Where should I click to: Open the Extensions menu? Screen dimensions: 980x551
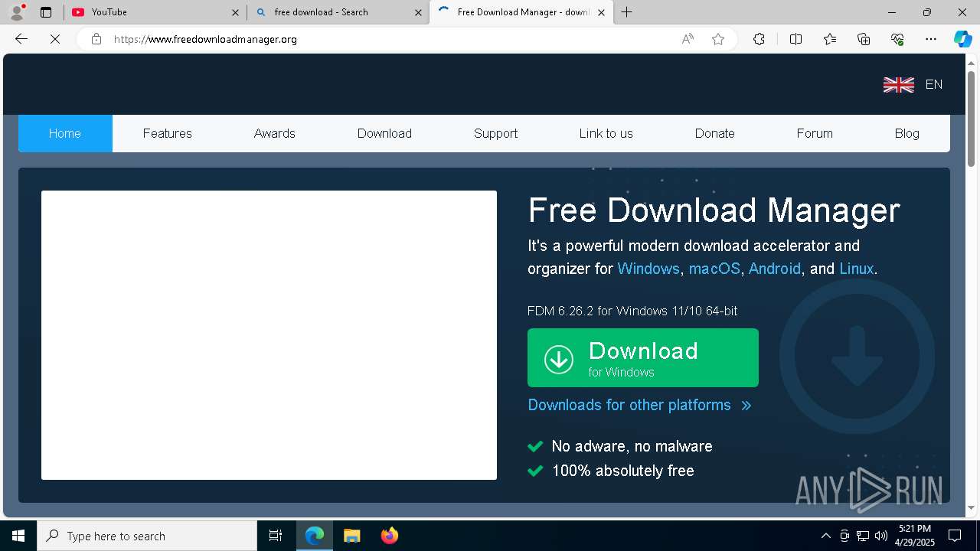pyautogui.click(x=759, y=39)
